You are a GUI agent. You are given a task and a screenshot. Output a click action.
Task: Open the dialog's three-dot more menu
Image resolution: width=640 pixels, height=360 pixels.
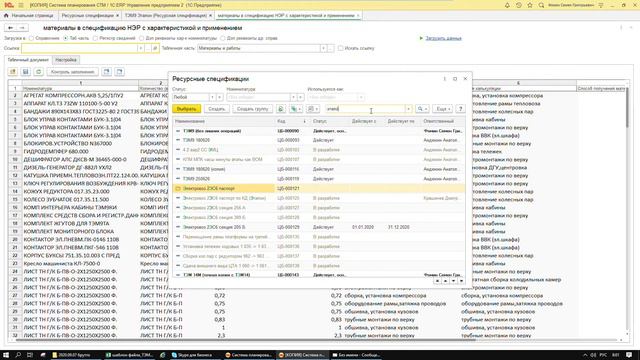[444, 79]
